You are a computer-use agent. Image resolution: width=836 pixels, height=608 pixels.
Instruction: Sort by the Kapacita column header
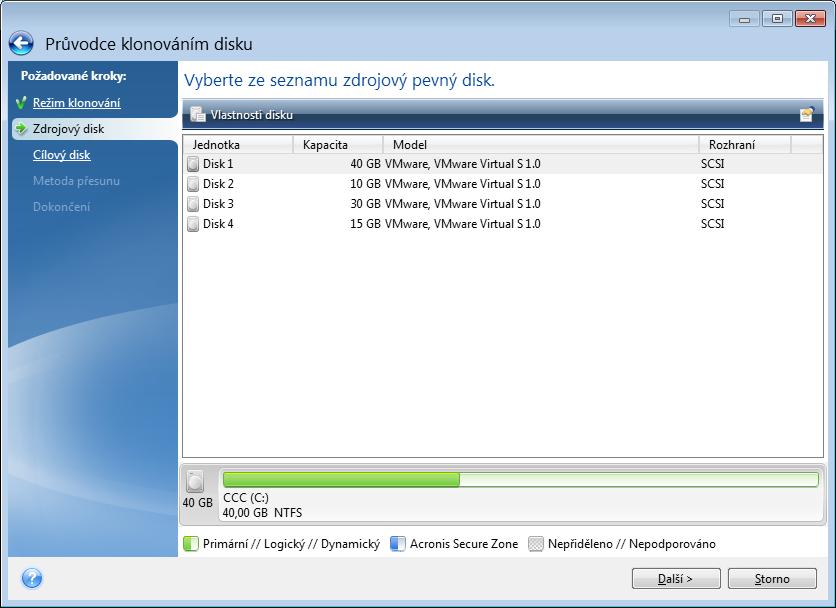point(338,145)
